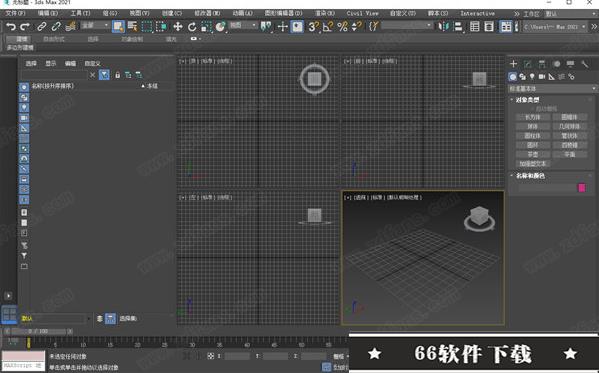
Task: Activate the Select Object tool
Action: tap(118, 26)
